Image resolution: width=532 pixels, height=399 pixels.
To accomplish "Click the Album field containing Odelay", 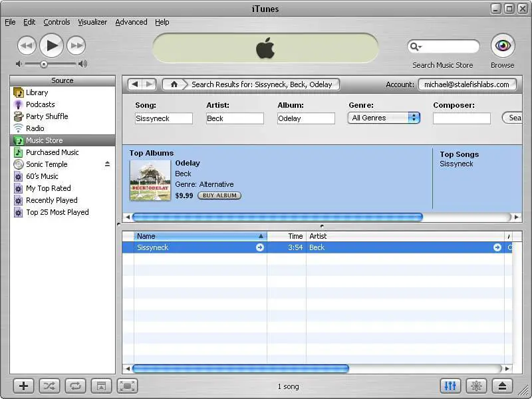I will pos(306,118).
